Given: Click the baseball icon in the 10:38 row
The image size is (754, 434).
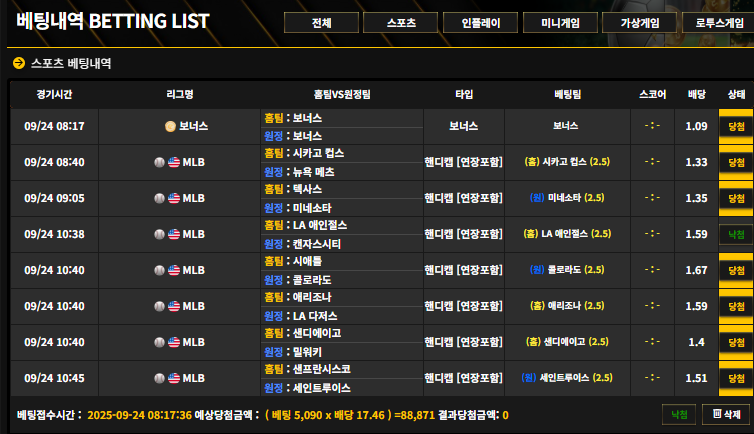Looking at the screenshot, I should click(x=159, y=235).
